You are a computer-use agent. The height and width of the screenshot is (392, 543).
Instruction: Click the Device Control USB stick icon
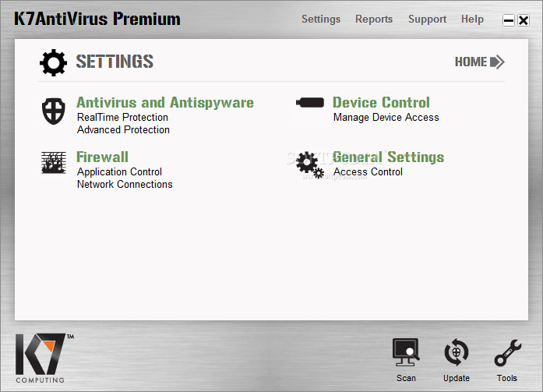tap(310, 103)
